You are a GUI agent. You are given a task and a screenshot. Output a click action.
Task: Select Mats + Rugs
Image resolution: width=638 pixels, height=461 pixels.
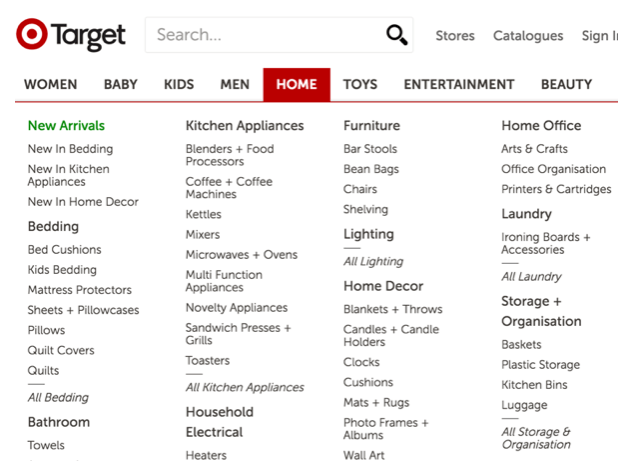[376, 403]
